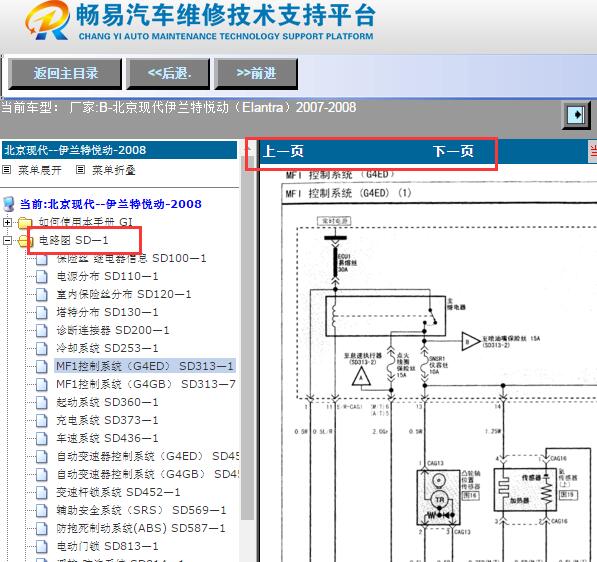Image resolution: width=597 pixels, height=562 pixels.
Task: Click document icon of MF1控制系统(G4GB)
Action: [42, 384]
